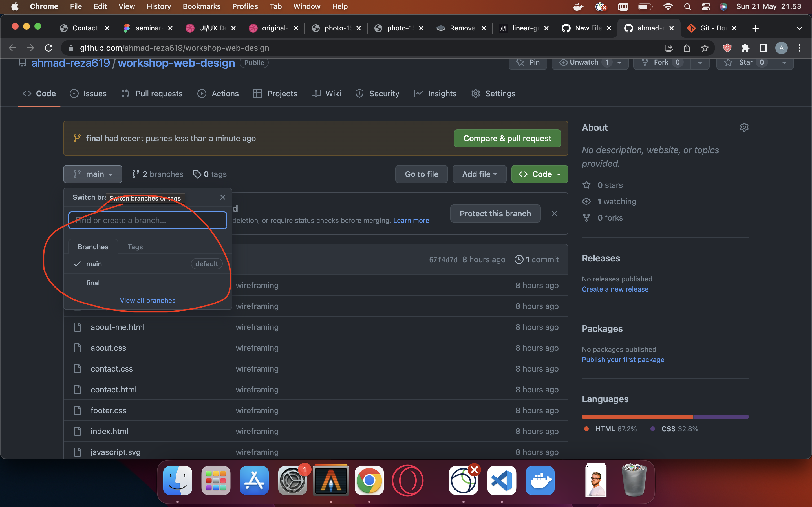Open the About settings gear
Screen dimensions: 812x507
point(744,127)
